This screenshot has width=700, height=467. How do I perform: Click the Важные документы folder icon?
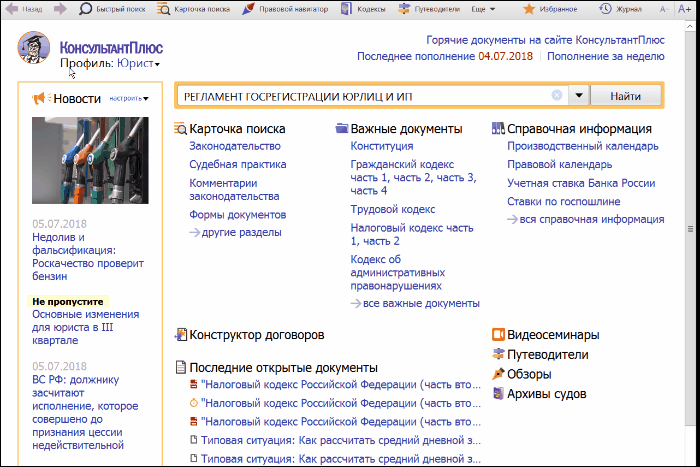click(342, 129)
